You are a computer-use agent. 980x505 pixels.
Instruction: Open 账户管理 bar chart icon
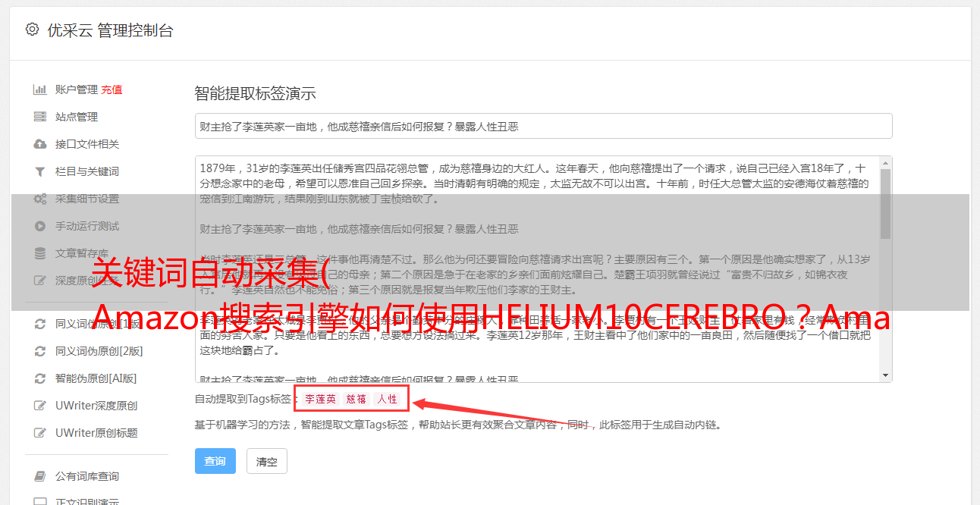40,89
